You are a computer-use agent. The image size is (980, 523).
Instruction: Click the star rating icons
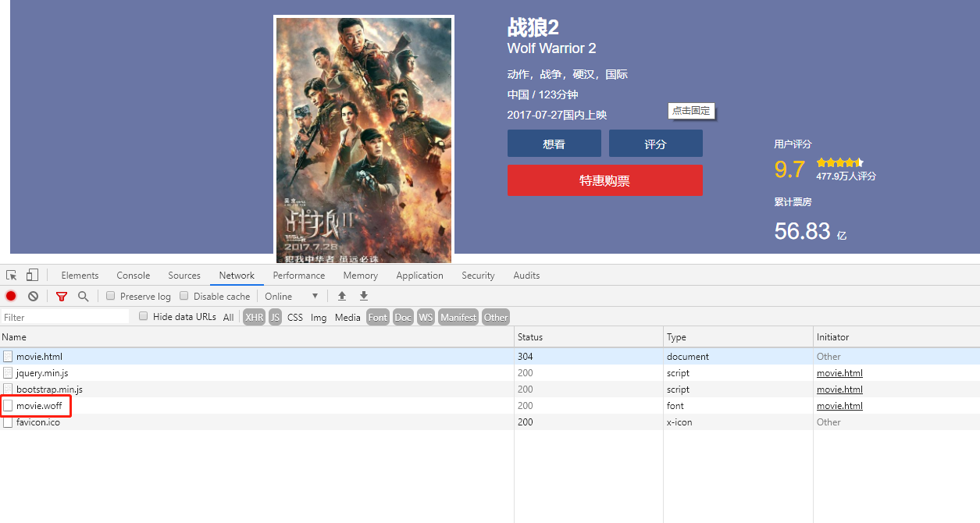tap(839, 162)
